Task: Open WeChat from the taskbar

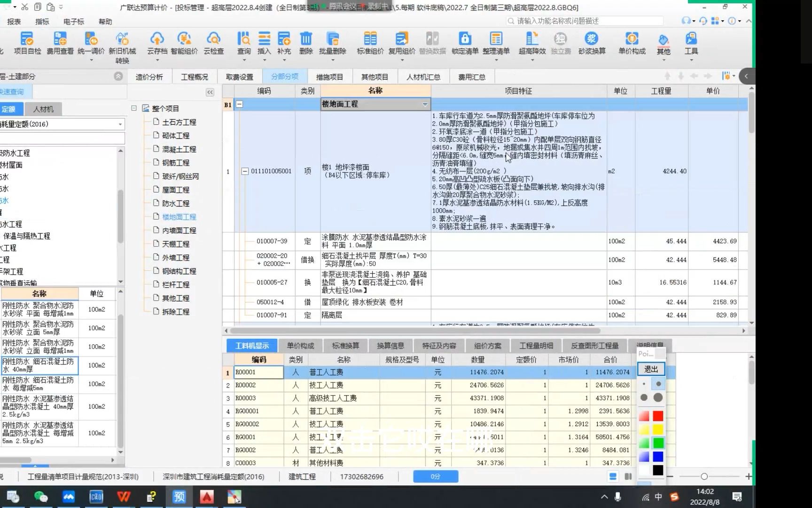Action: pos(41,497)
